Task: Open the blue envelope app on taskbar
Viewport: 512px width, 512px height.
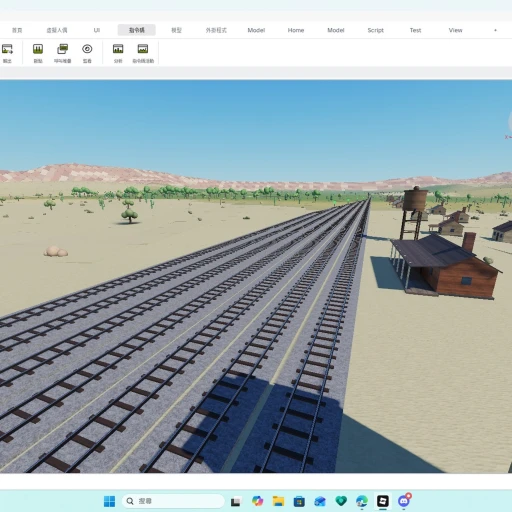Action: click(320, 501)
